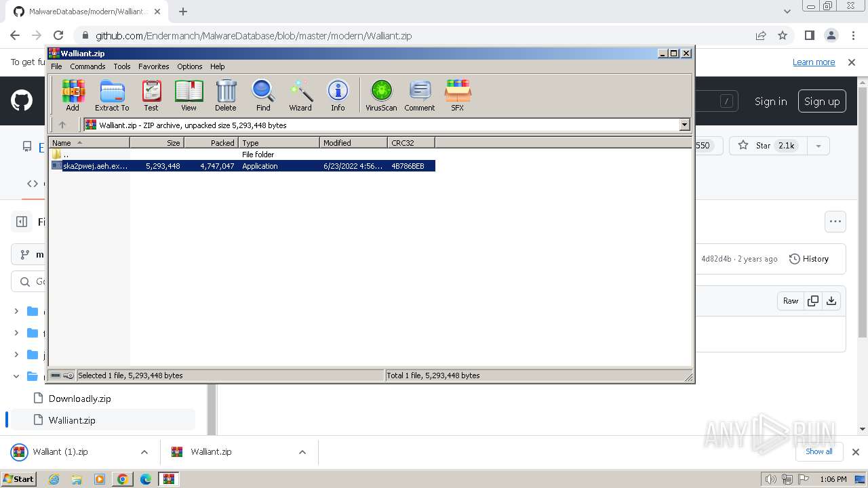The image size is (868, 488).
Task: Sort files by Name column
Action: [90, 142]
